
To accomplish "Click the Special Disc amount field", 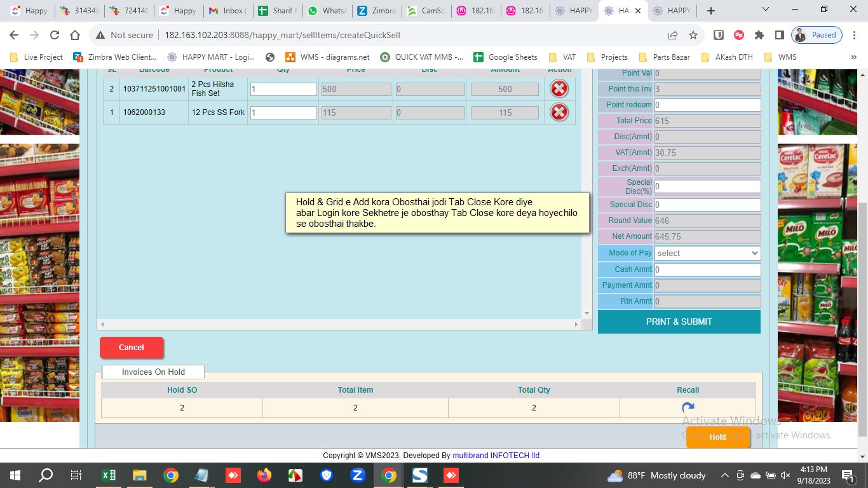I will pyautogui.click(x=707, y=205).
